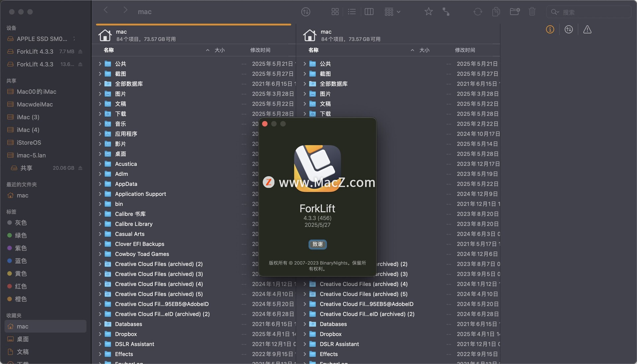Switch to list view

352,12
